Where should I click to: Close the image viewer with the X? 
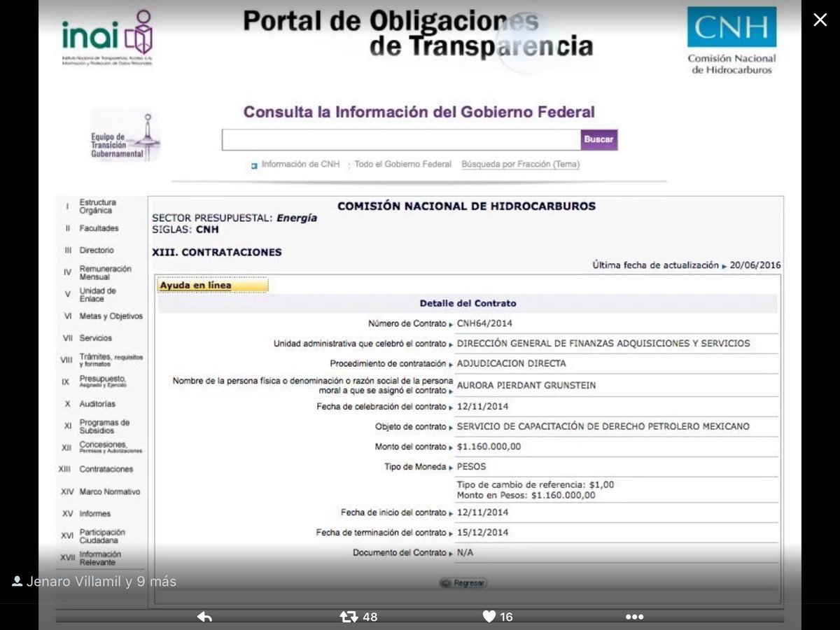pos(820,20)
